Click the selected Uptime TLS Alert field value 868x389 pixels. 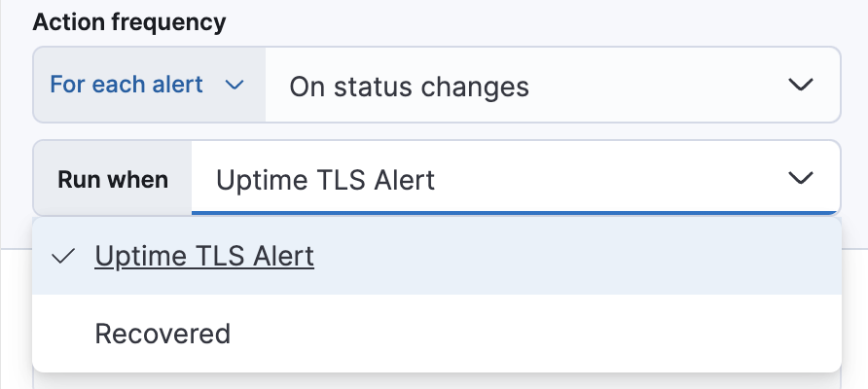tap(325, 179)
